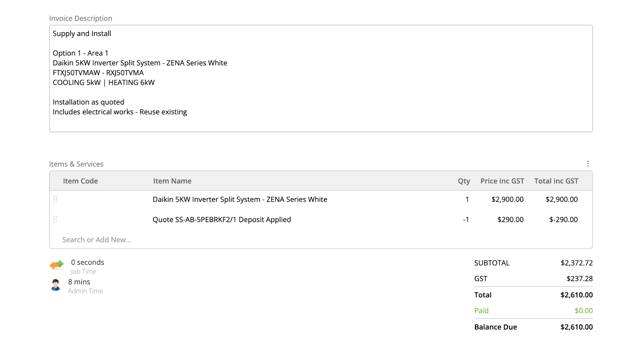Image resolution: width=644 pixels, height=349 pixels.
Task: Grab the drag handle for Deposit Applied row
Action: pyautogui.click(x=55, y=219)
